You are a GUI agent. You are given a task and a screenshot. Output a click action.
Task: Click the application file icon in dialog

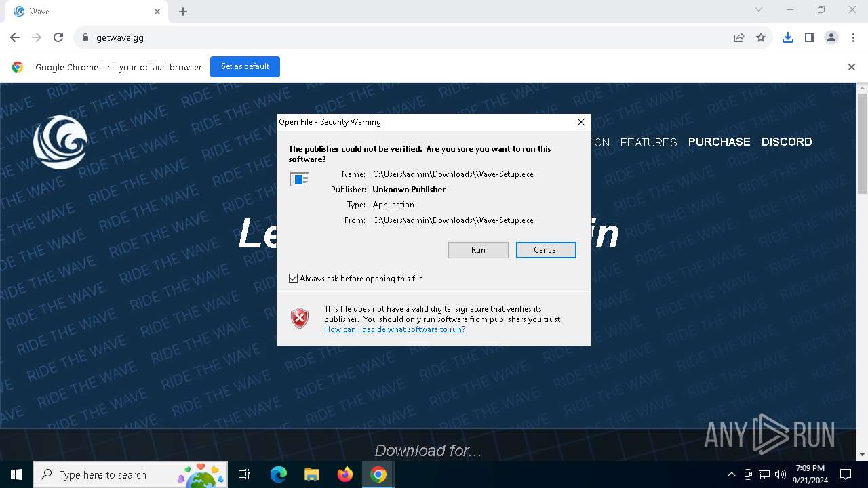pos(300,180)
